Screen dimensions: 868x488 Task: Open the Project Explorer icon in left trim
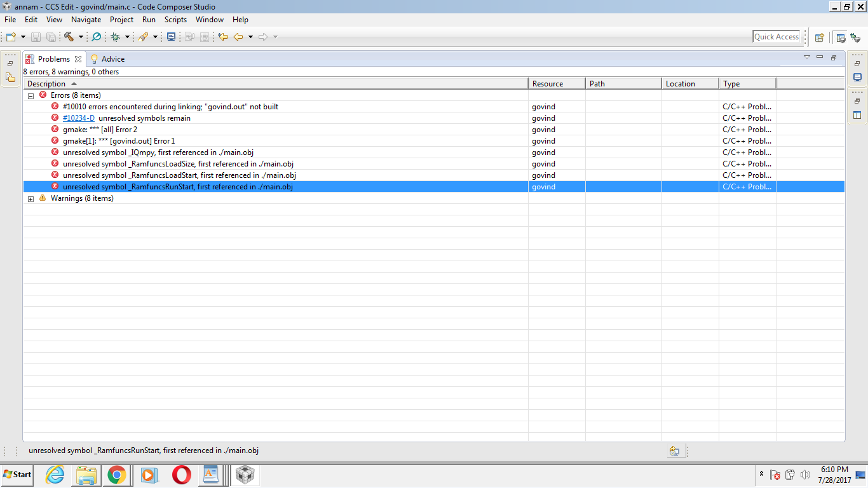[x=10, y=78]
